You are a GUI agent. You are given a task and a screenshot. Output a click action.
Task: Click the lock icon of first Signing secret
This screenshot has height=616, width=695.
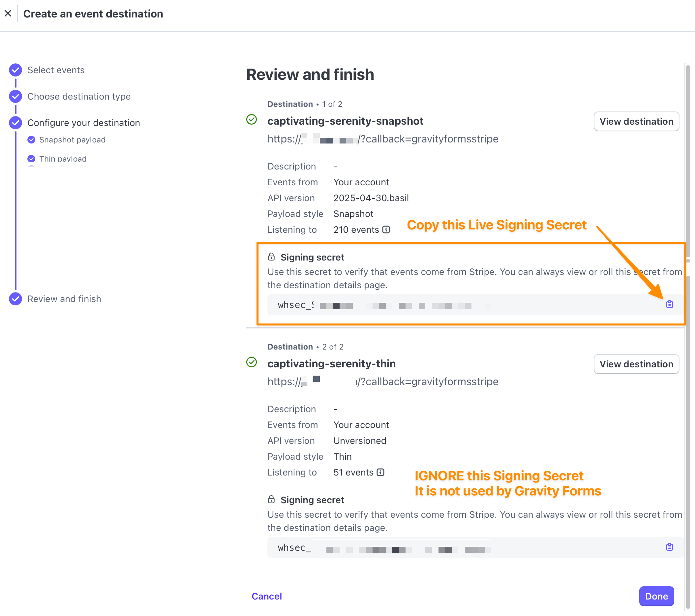click(x=271, y=257)
